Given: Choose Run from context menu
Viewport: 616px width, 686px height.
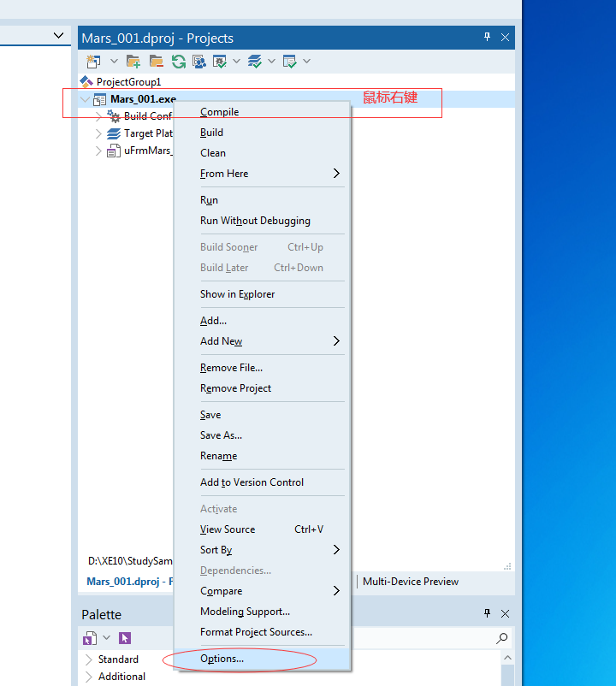Looking at the screenshot, I should pos(263,200).
